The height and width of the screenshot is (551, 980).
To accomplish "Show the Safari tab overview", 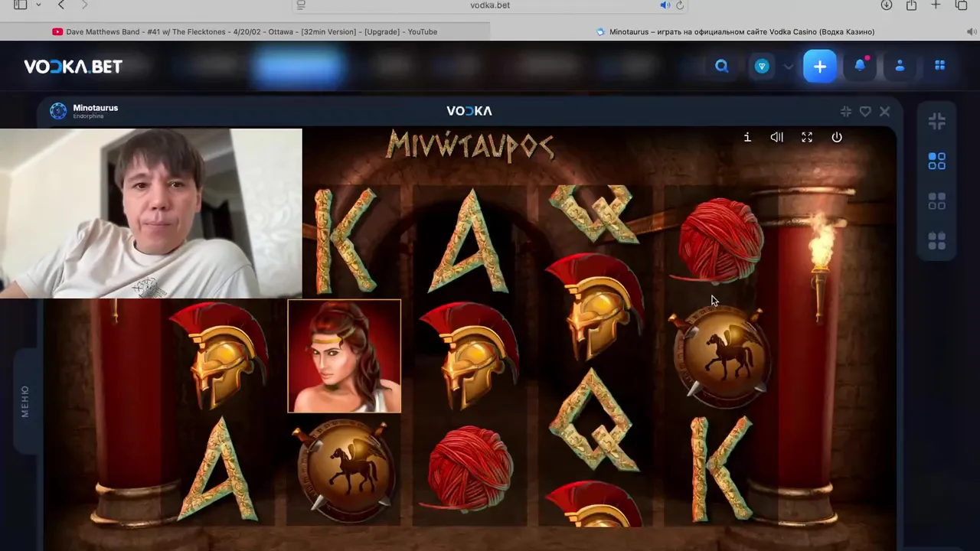I will (962, 5).
